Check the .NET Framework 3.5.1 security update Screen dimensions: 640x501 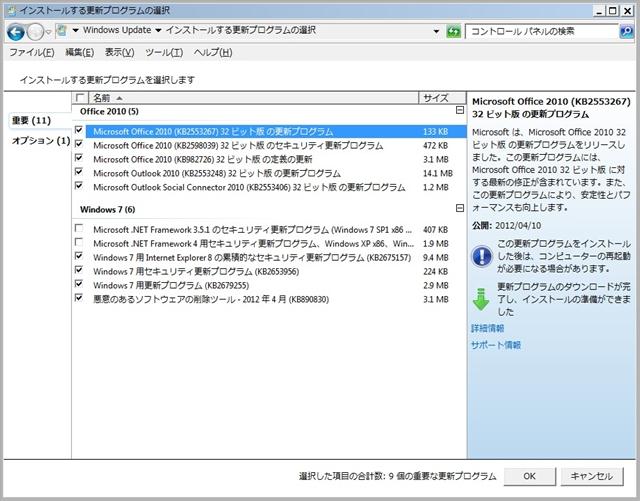(79, 228)
